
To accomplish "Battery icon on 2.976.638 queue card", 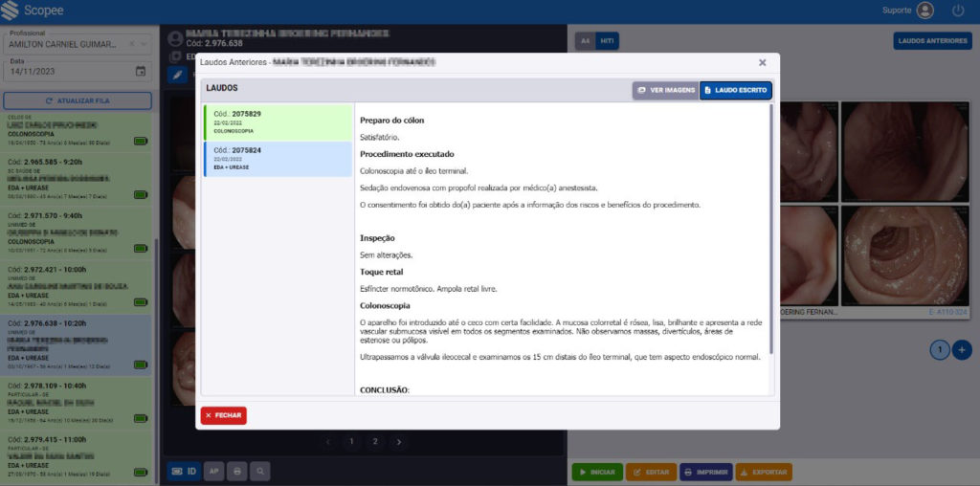I will [141, 364].
